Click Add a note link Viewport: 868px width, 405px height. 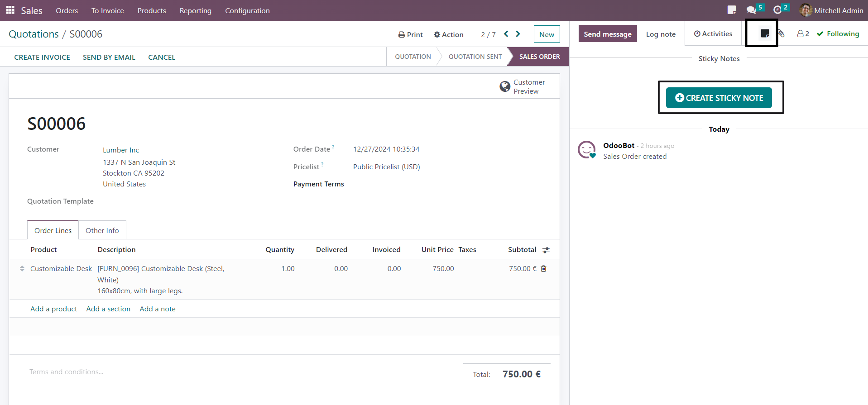coord(158,309)
